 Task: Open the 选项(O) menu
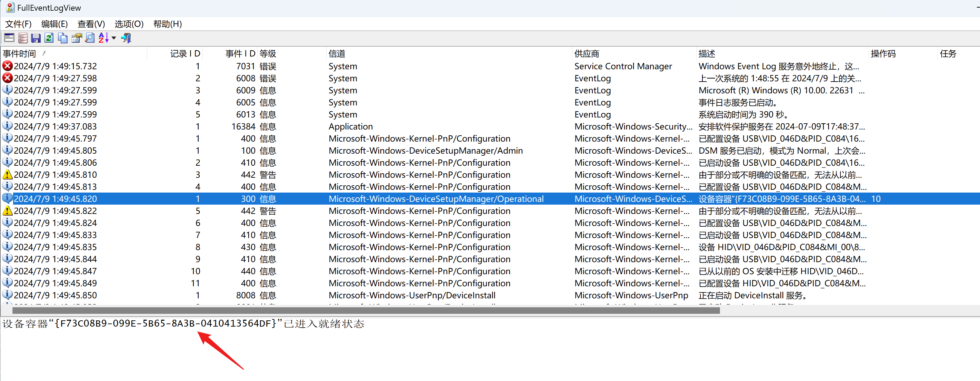129,24
